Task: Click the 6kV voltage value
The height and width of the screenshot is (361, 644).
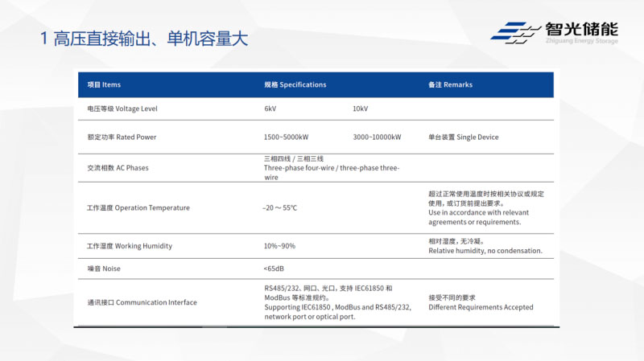Action: [270, 108]
